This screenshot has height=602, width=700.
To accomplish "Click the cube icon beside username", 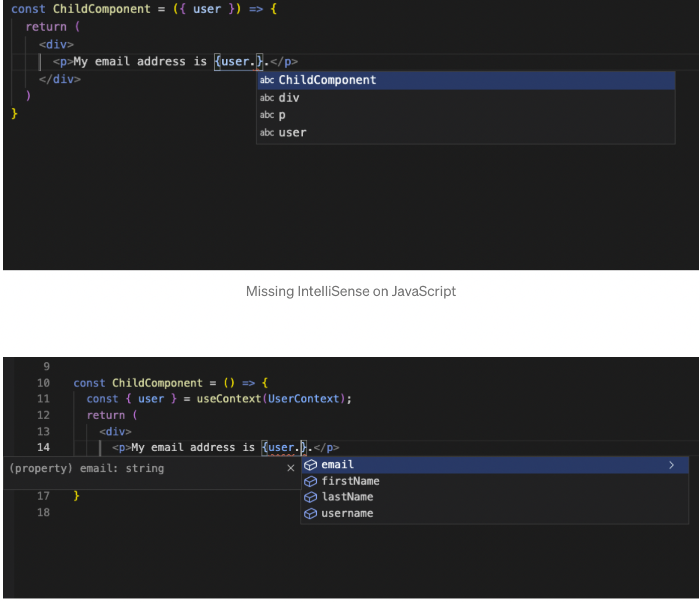I will (311, 514).
